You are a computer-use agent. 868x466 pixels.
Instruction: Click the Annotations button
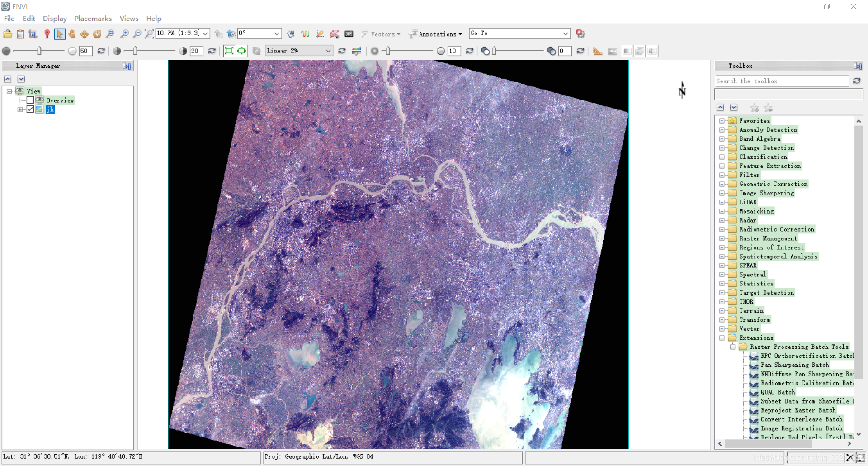point(435,34)
